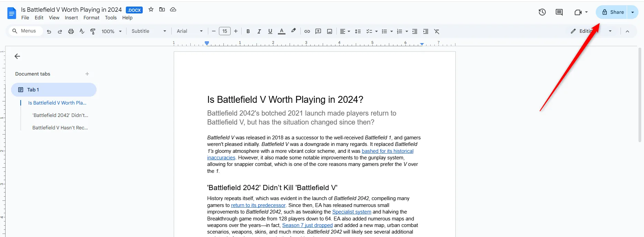Screen dimensions: 644x237
Task: Select Tab 1 in the sidebar
Action: click(54, 90)
